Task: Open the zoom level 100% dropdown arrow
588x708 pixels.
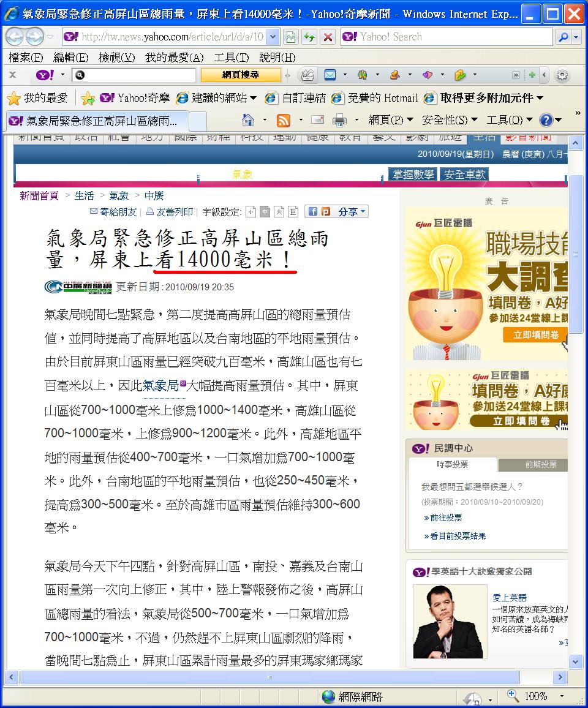Action: [562, 696]
